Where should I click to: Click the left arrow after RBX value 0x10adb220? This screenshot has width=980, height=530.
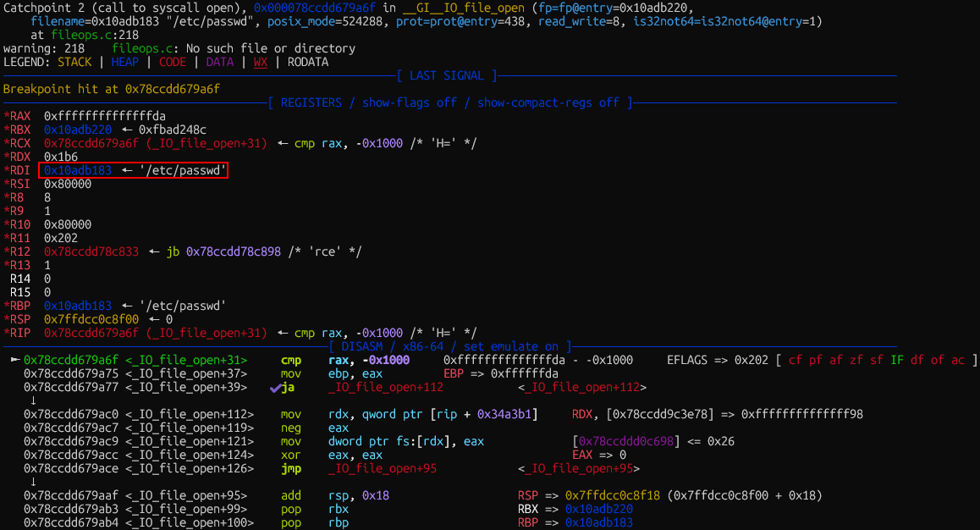125,130
